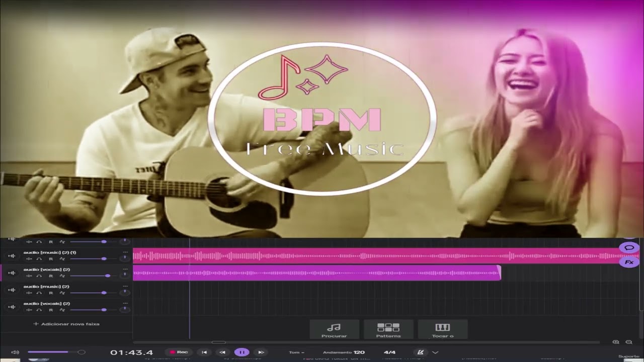Open the Tom key selector
Viewport: 644px width, 362px height.
pos(297,352)
